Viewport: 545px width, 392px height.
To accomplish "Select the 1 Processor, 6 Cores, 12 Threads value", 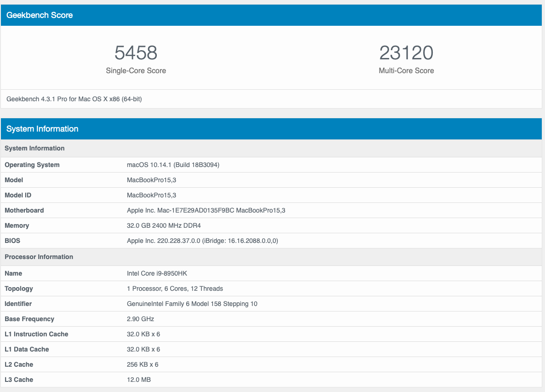I will 175,288.
